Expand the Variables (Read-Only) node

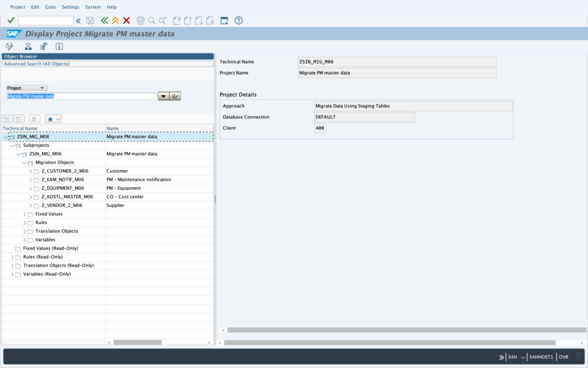click(13, 274)
